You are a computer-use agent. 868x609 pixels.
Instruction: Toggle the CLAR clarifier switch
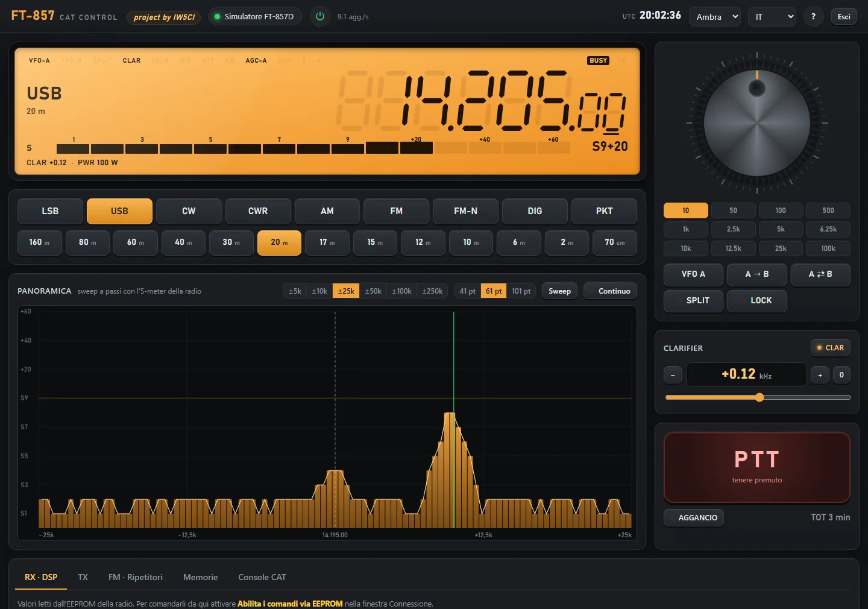(x=830, y=348)
